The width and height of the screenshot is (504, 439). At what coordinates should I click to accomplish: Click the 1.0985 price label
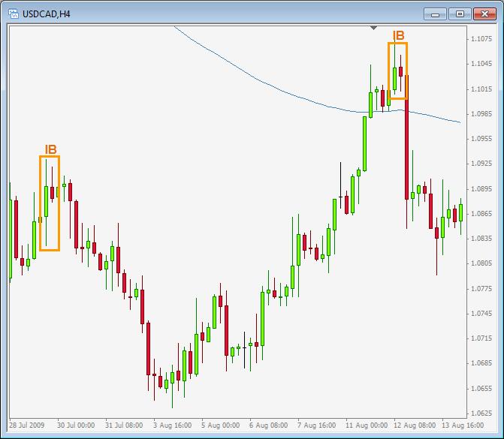[481, 113]
